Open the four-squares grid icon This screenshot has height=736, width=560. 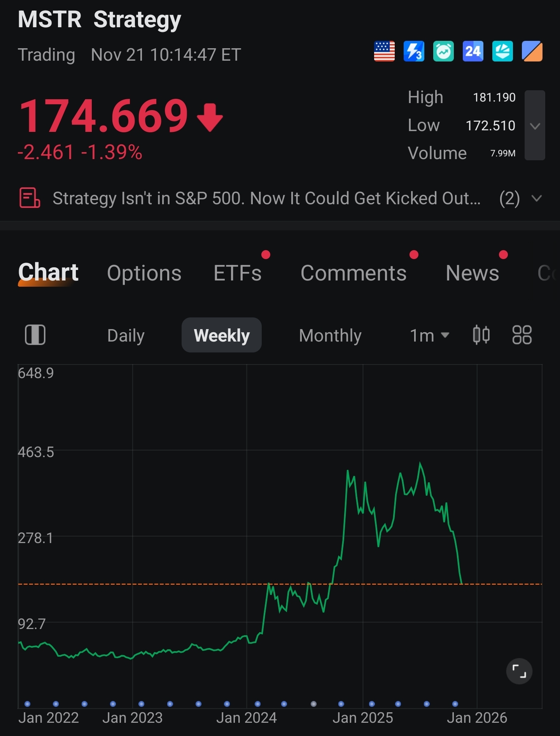click(522, 335)
